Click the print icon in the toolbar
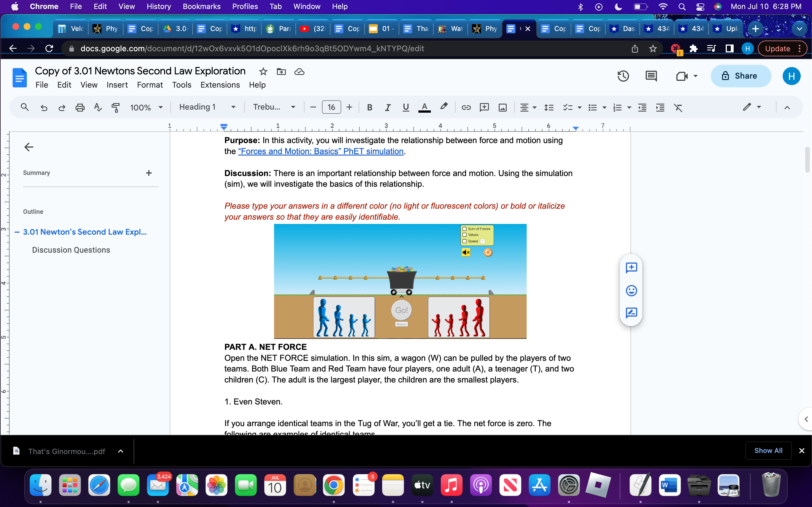Viewport: 812px width, 507px height. [x=80, y=107]
